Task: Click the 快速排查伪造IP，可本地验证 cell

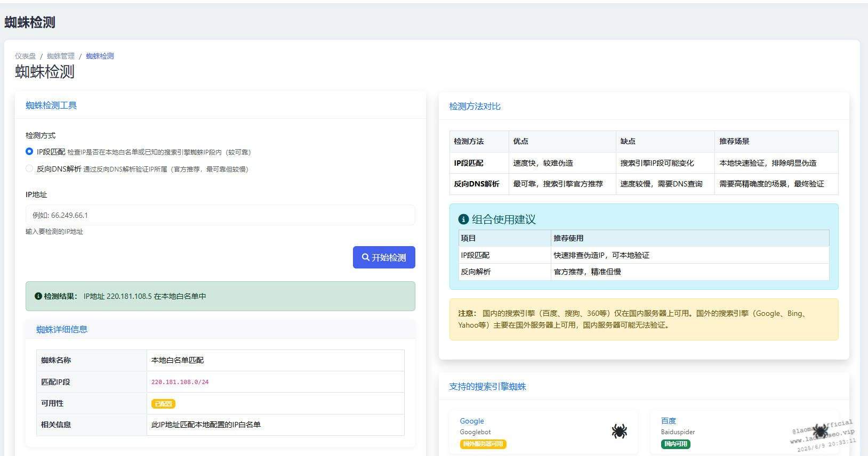Action: point(690,255)
